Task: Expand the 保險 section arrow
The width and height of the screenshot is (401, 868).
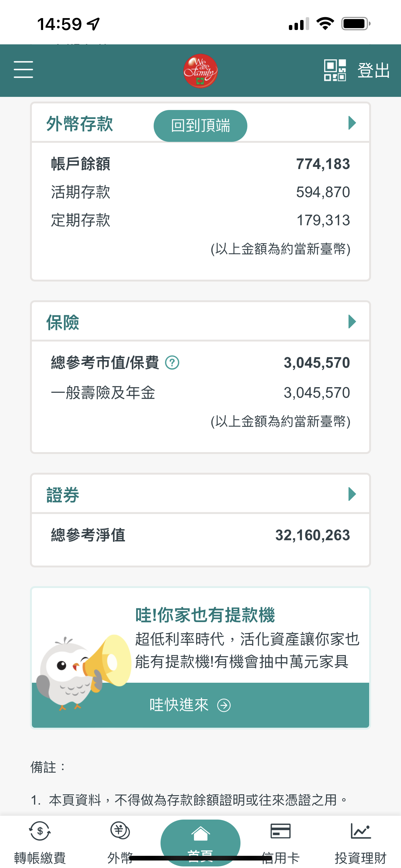Action: point(352,322)
